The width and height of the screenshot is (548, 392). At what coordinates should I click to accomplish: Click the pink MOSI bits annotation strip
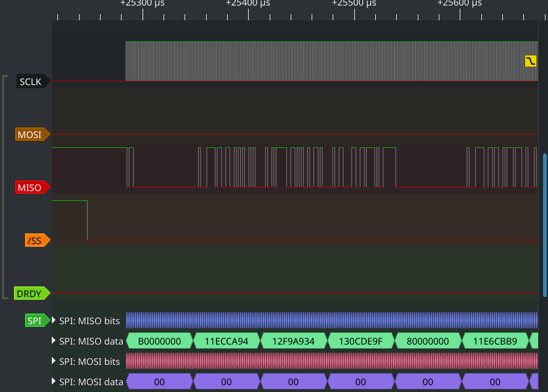[332, 361]
